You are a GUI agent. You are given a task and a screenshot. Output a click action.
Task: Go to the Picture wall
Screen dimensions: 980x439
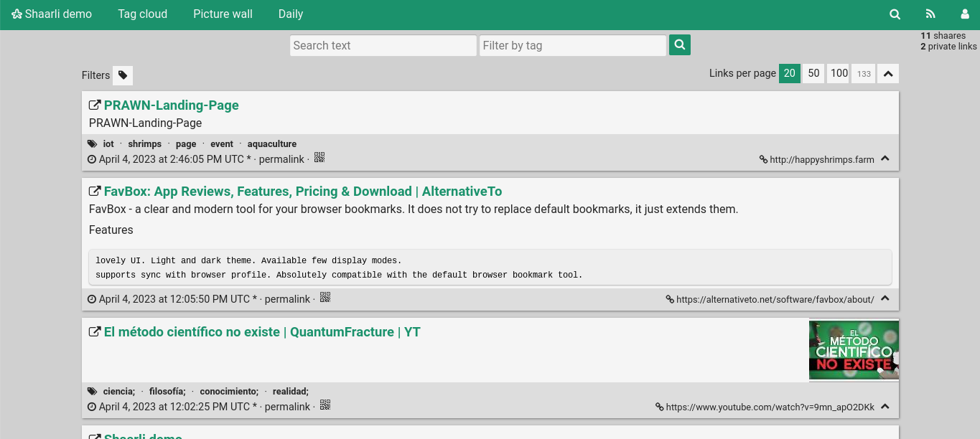(x=223, y=14)
